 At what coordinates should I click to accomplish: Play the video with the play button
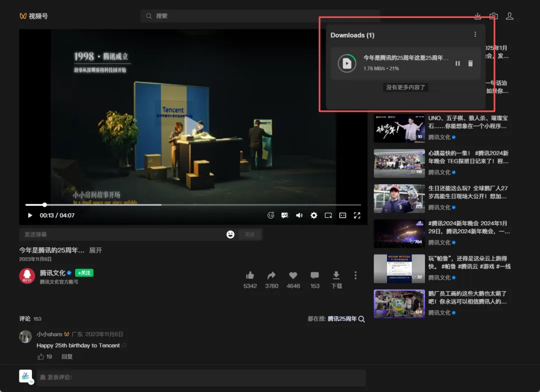point(30,215)
